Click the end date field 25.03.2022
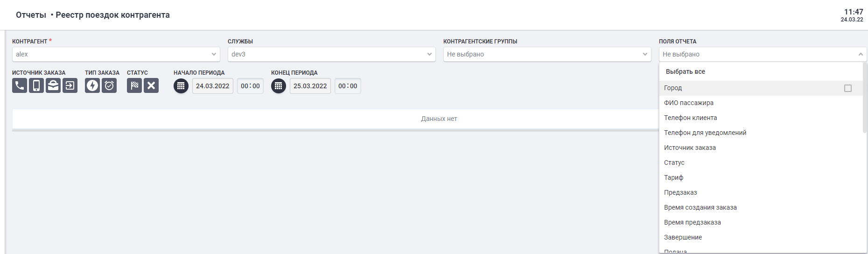This screenshot has width=868, height=254. pyautogui.click(x=310, y=86)
